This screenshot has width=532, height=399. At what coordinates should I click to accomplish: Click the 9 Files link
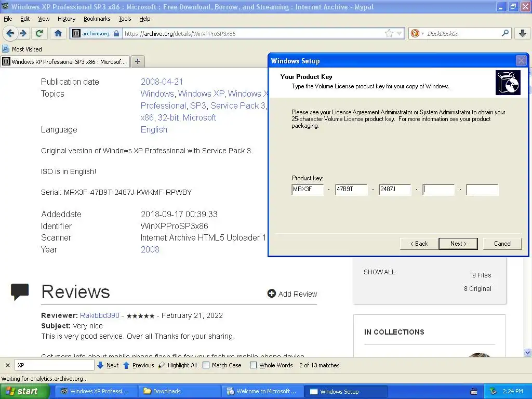click(482, 275)
